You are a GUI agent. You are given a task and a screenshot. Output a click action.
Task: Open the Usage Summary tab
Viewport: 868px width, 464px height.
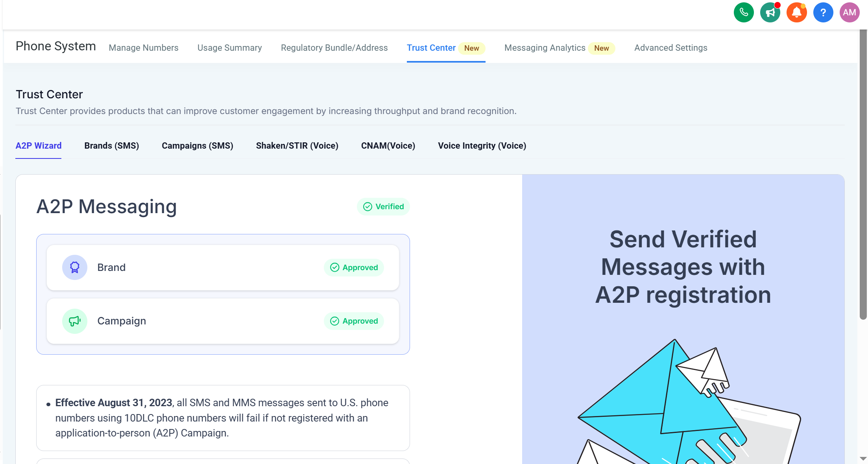[x=229, y=48]
